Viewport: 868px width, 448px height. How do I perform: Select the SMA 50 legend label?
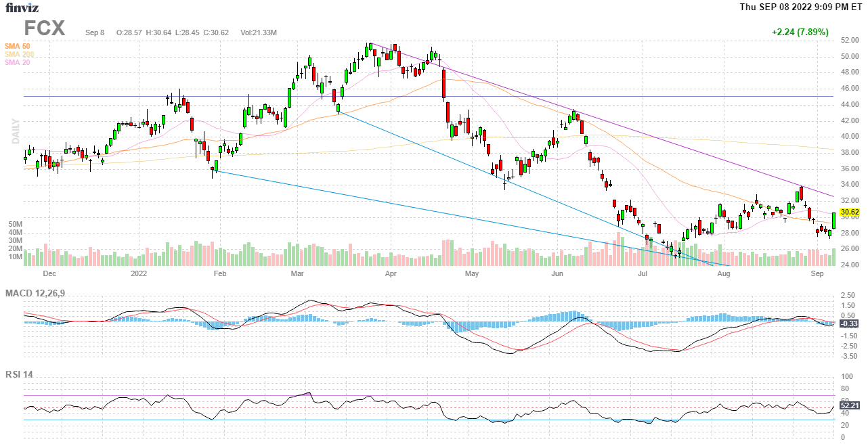click(17, 46)
